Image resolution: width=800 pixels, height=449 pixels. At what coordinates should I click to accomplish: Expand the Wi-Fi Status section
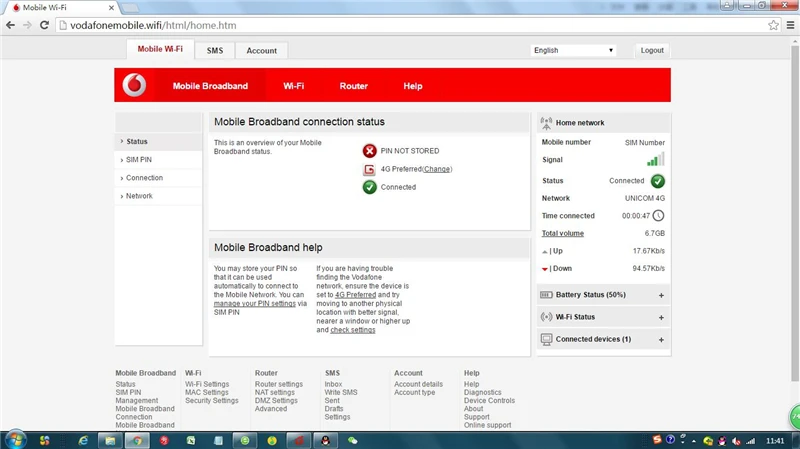[x=661, y=317]
